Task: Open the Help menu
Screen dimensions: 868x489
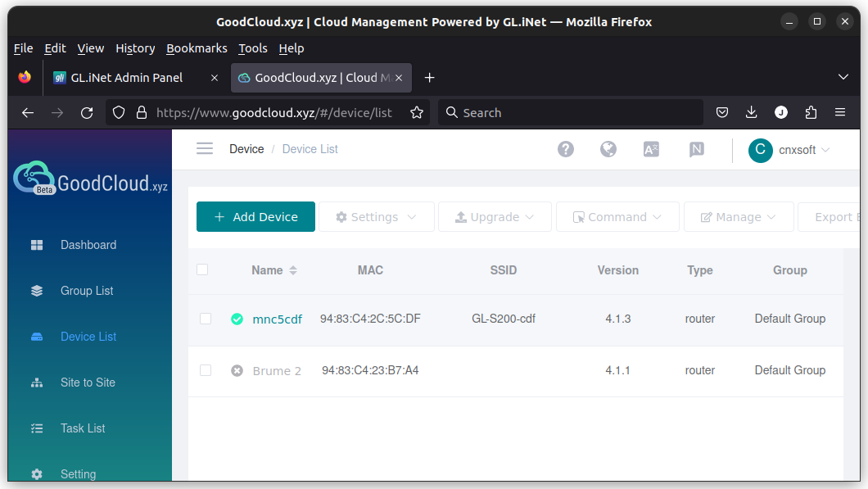Action: tap(292, 48)
